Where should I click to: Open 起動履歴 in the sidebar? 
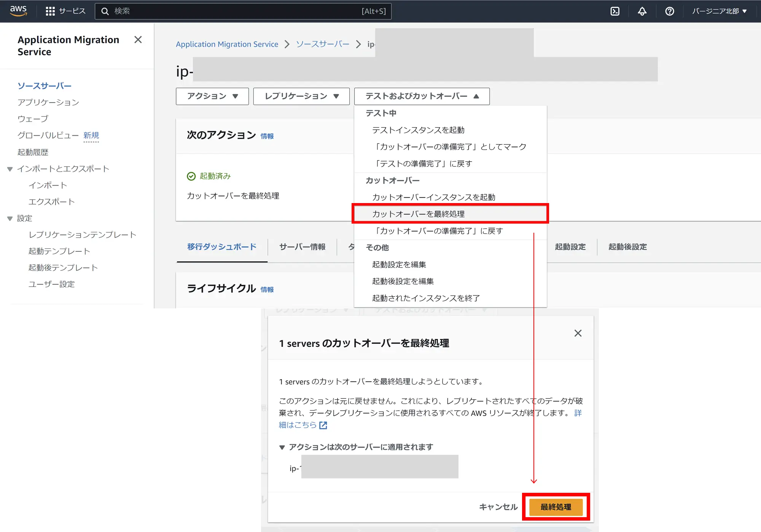pos(33,152)
